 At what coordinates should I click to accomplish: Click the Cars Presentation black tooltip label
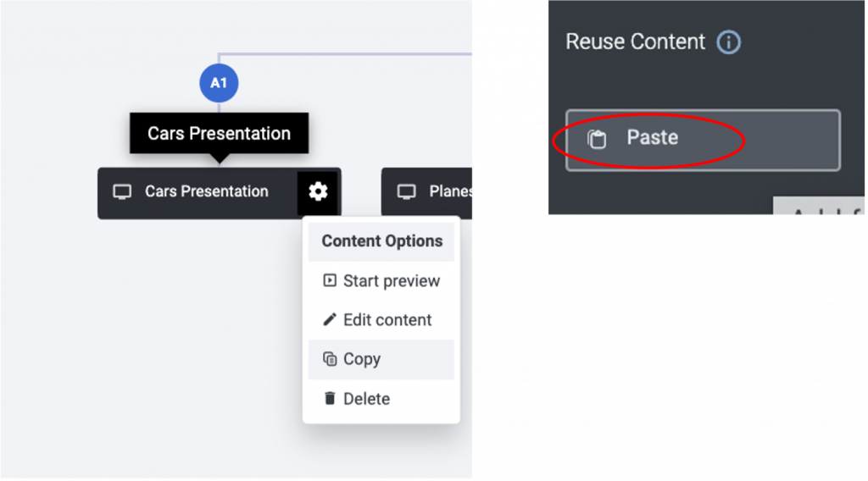tap(220, 133)
